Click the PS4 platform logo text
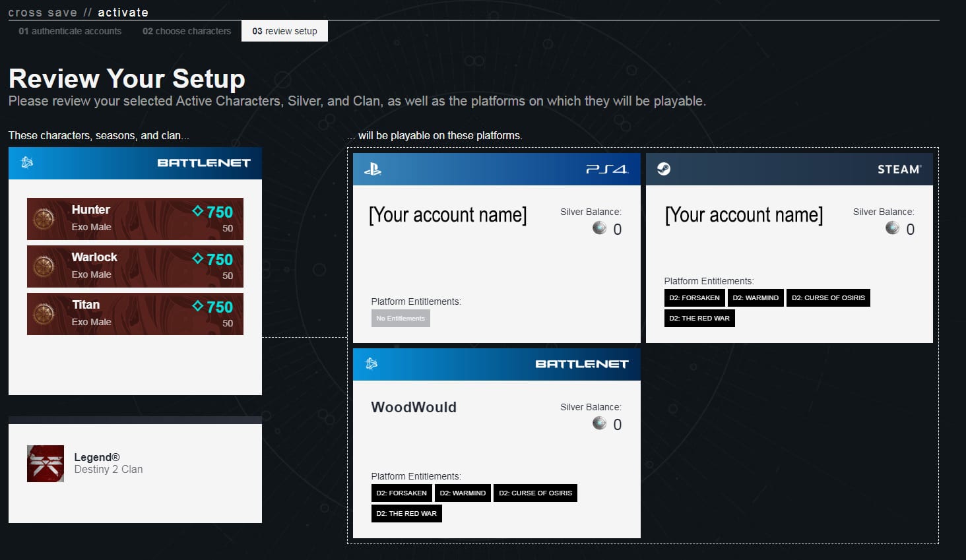Screen dimensions: 966x560 607,170
